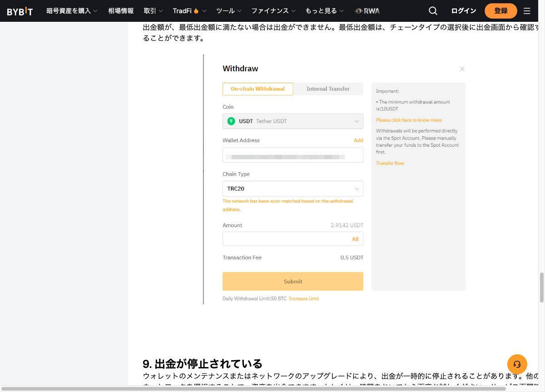Close the Withdraw dialog with the X icon
The height and width of the screenshot is (392, 545).
coord(462,69)
